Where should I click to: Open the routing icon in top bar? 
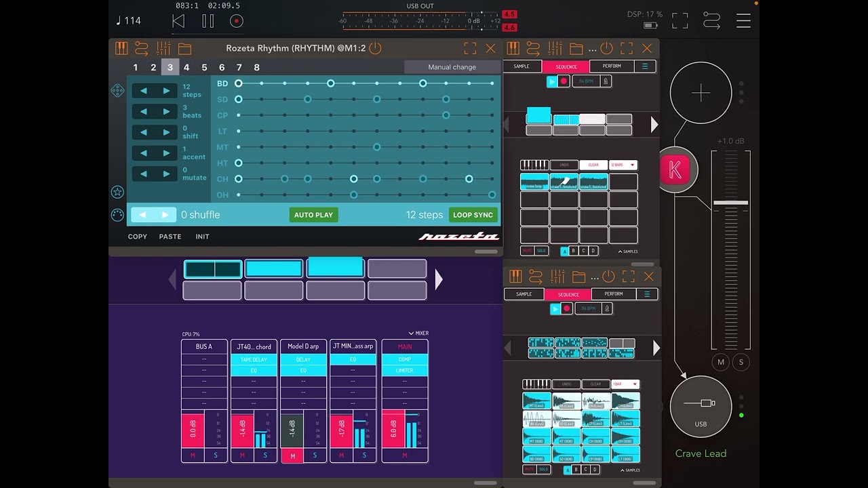pyautogui.click(x=711, y=21)
